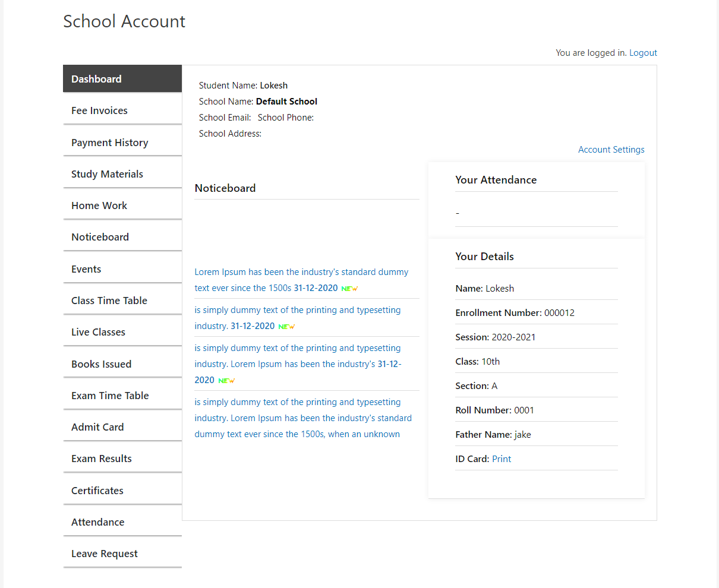Open the Fee Invoices page
This screenshot has width=719, height=588.
click(99, 110)
